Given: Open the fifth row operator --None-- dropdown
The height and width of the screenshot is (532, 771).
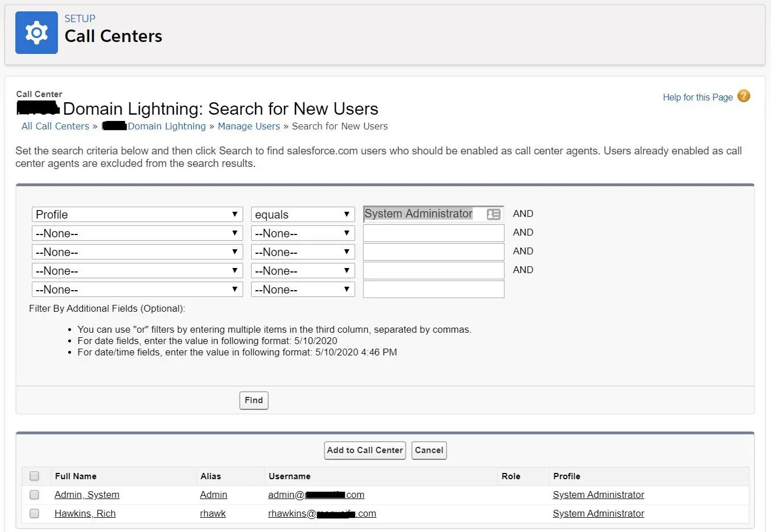Looking at the screenshot, I should point(303,289).
